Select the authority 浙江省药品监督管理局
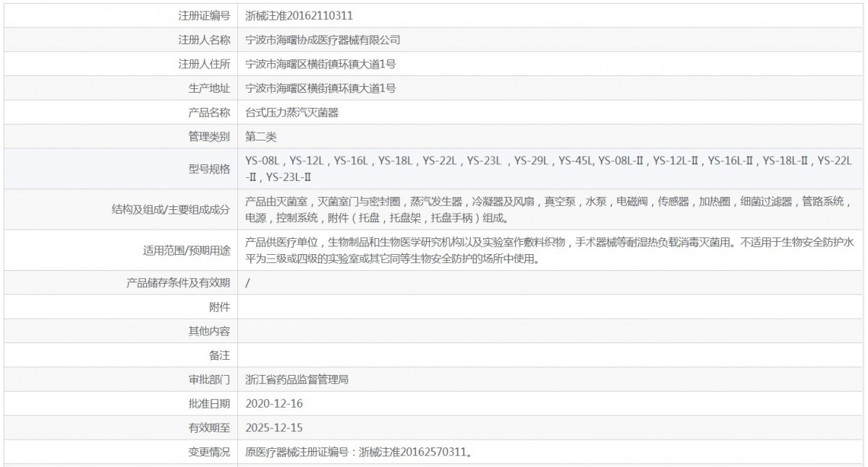Screen dimensions: 868x467 (297, 379)
